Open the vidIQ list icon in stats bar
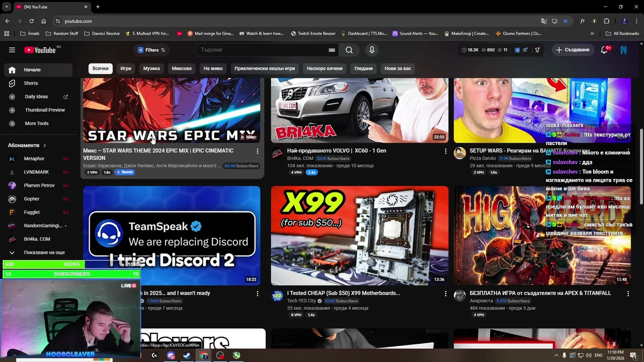644x362 pixels. pos(525,50)
